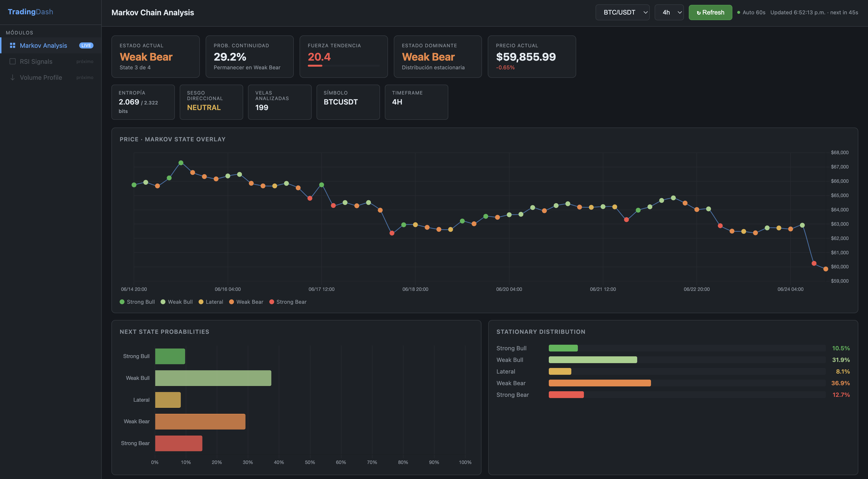Click the 4H timeframe card value
Viewport: 868px width, 479px height.
click(397, 102)
